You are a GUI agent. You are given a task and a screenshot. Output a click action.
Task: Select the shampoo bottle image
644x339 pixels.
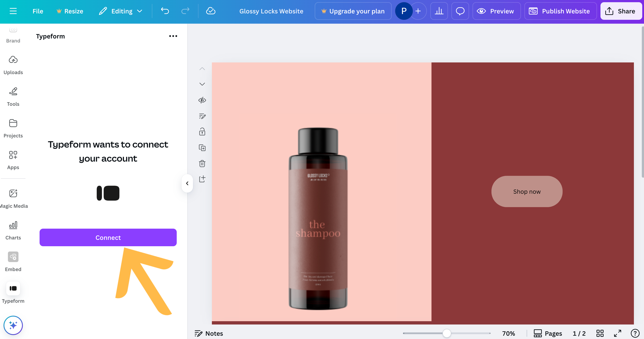318,219
